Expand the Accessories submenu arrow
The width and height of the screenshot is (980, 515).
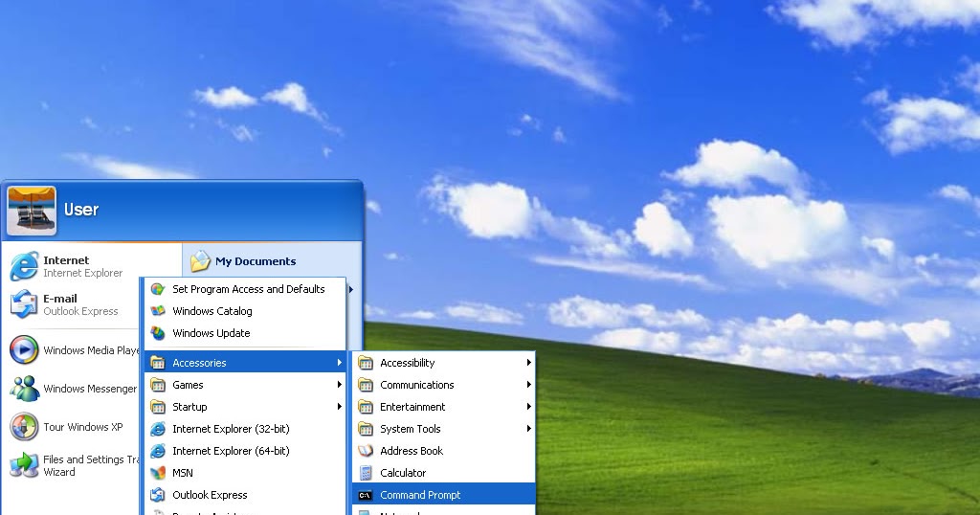[340, 363]
